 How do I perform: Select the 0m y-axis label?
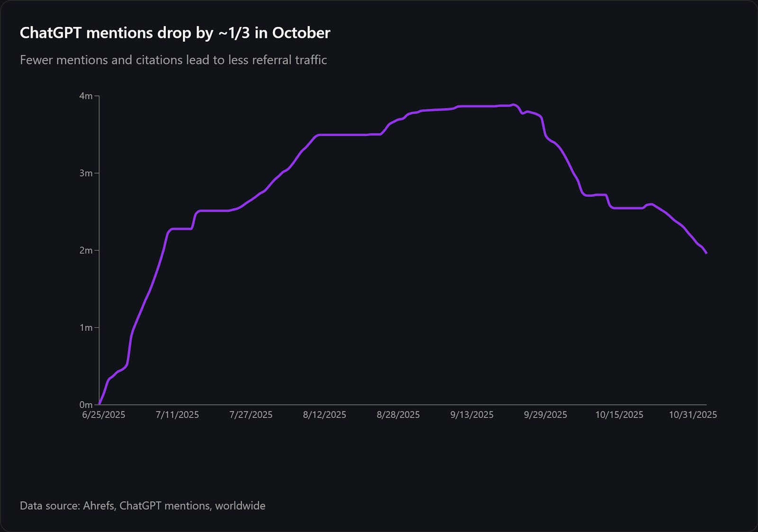(x=86, y=405)
